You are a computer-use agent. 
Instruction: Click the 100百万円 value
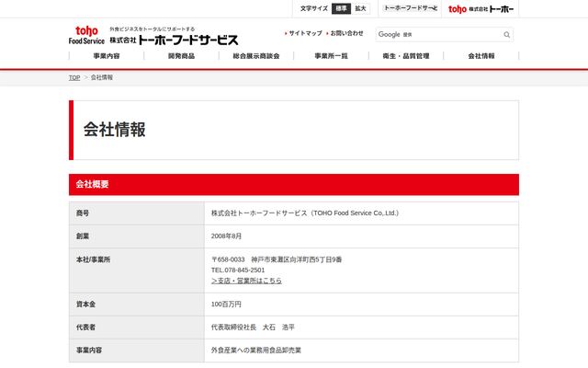[226, 305]
